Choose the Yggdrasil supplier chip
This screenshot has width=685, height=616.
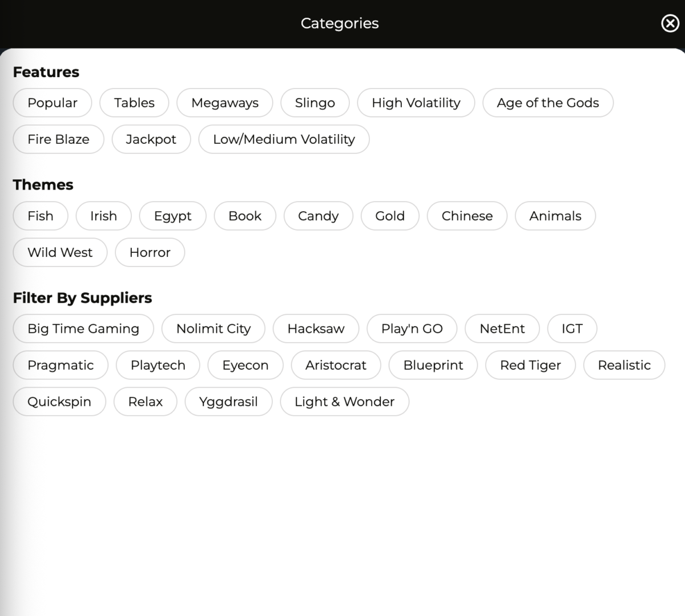pyautogui.click(x=228, y=402)
